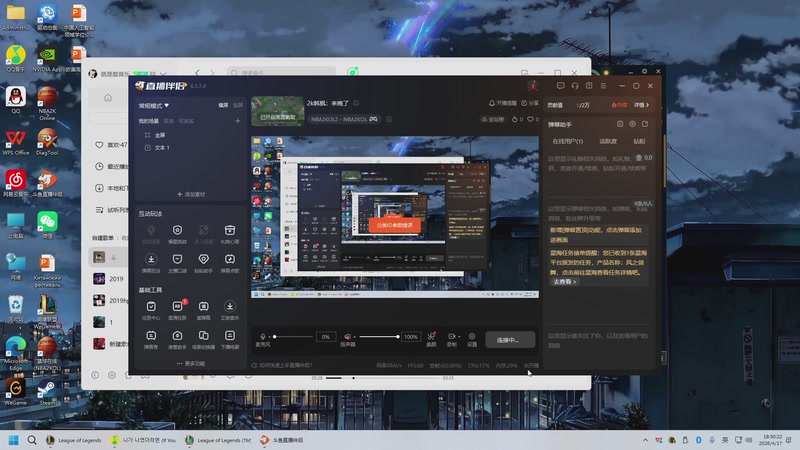Open 斗鱼直播伴侣 taskbar item

click(x=281, y=440)
